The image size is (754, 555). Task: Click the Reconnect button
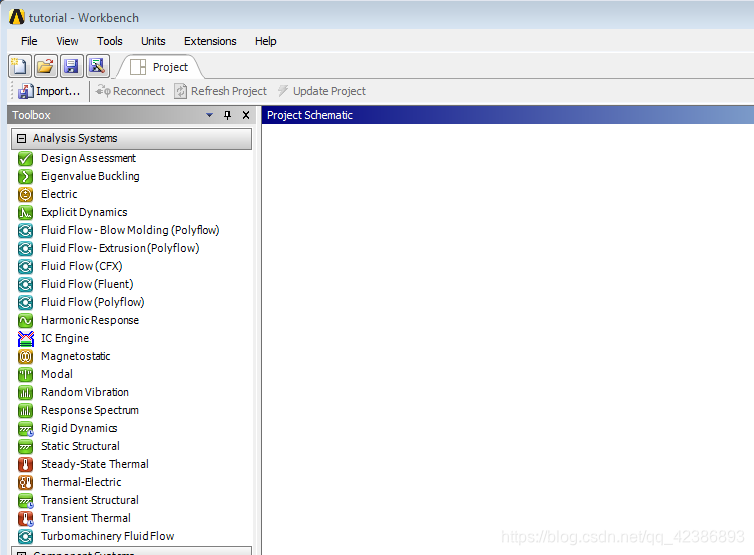(130, 91)
